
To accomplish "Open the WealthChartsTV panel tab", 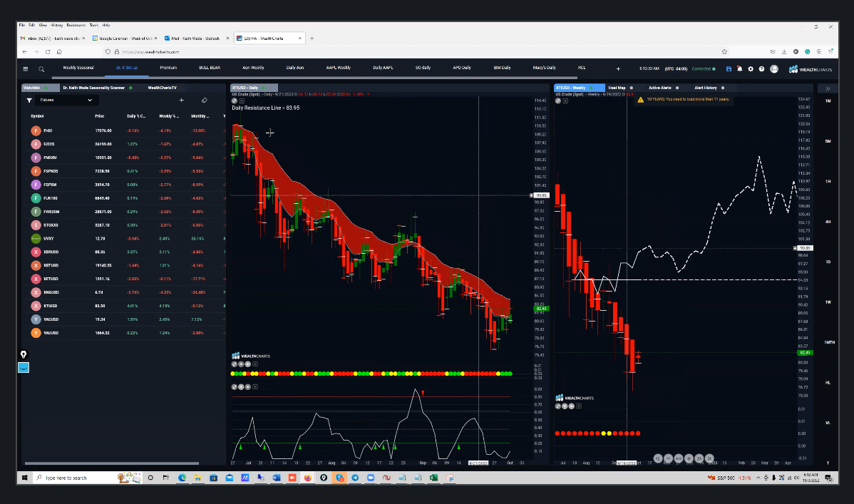I will coord(163,88).
